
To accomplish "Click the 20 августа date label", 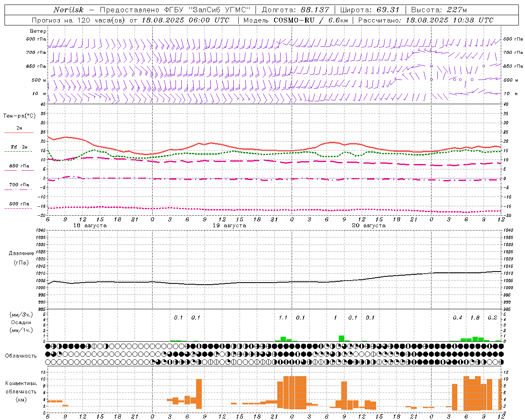I will tap(369, 226).
